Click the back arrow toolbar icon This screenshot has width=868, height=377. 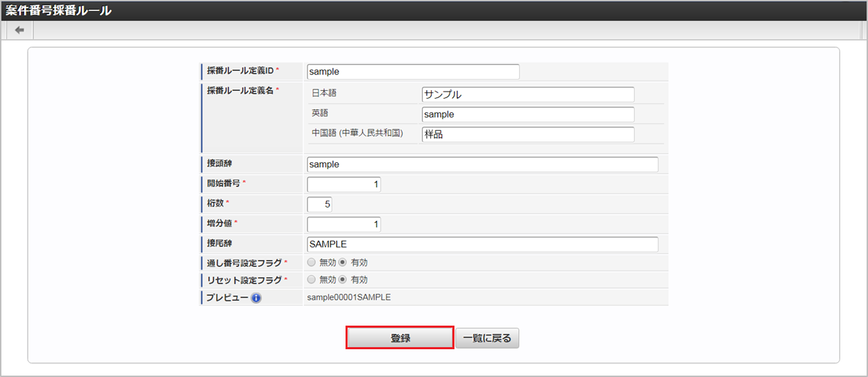(x=19, y=30)
